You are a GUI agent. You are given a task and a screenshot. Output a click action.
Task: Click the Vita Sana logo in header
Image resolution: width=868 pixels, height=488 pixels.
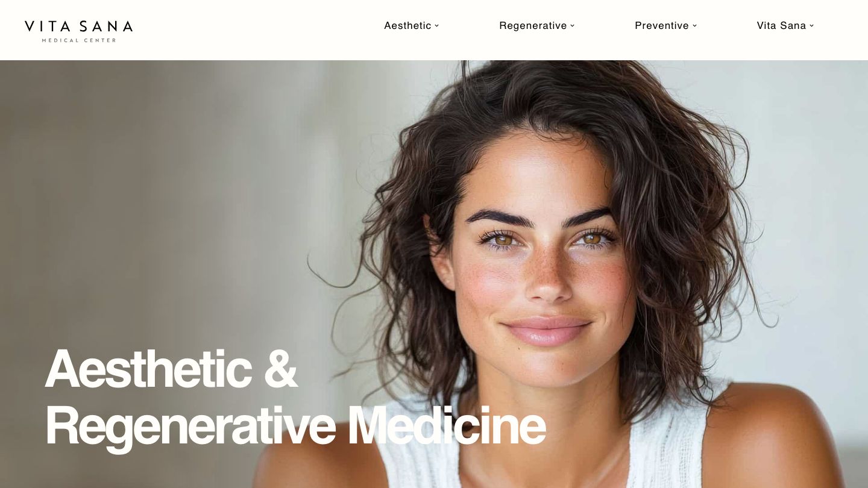(78, 31)
